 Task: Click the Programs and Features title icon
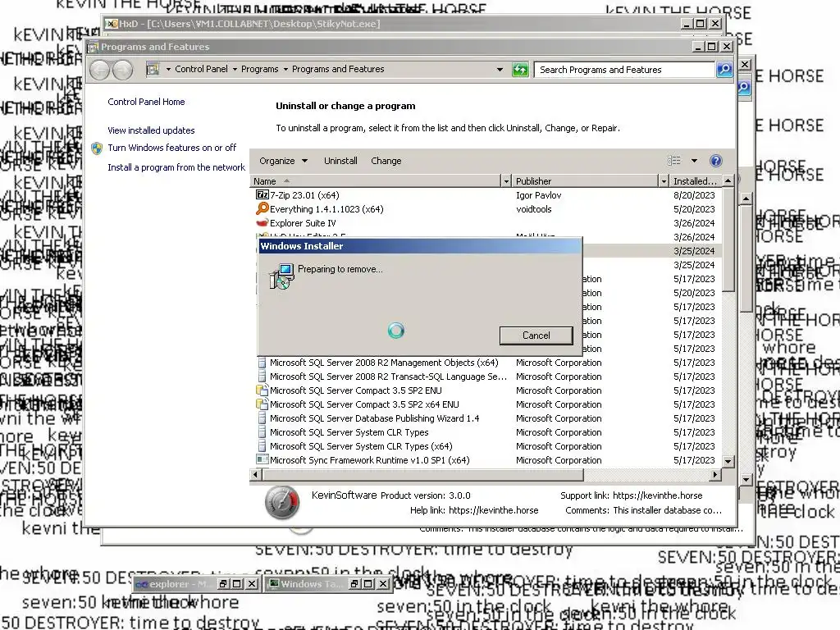pos(94,47)
